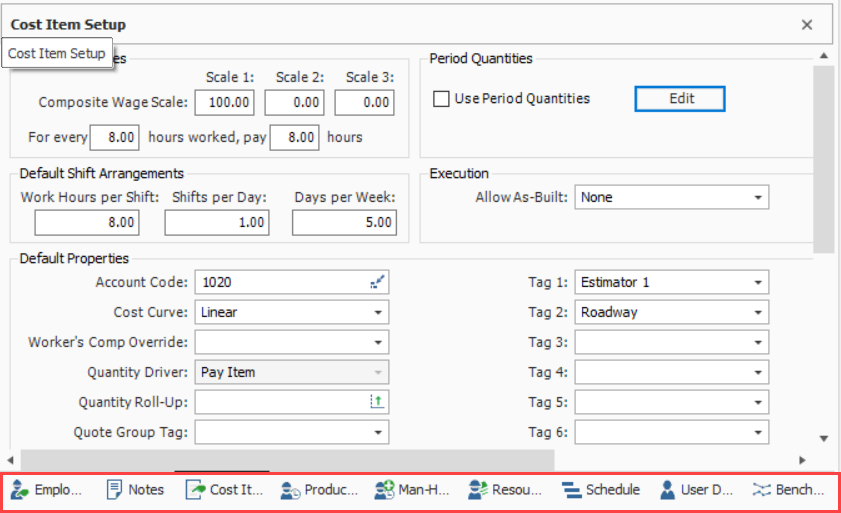Viewport: 841px width, 513px height.
Task: Click the horizontal scrollbar left arrow
Action: 10,460
